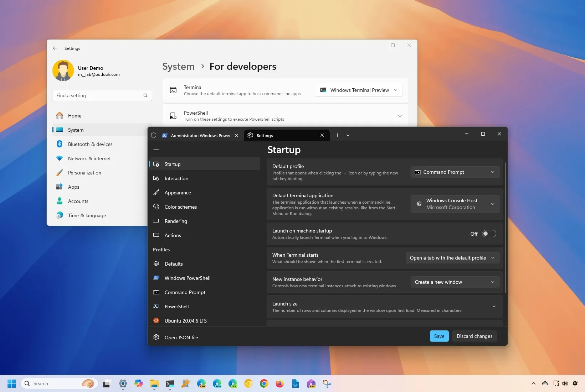Show hidden system tray icons

tap(533, 383)
